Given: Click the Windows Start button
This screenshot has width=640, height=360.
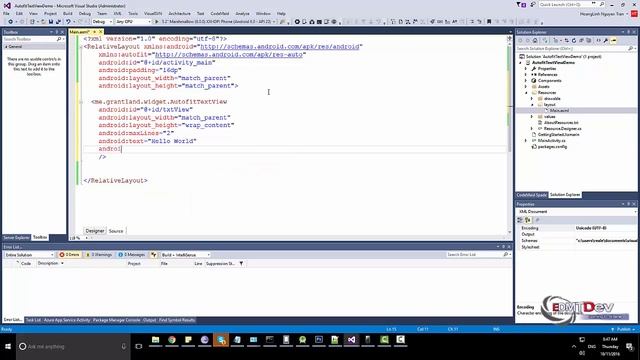Looking at the screenshot, I should point(8,347).
